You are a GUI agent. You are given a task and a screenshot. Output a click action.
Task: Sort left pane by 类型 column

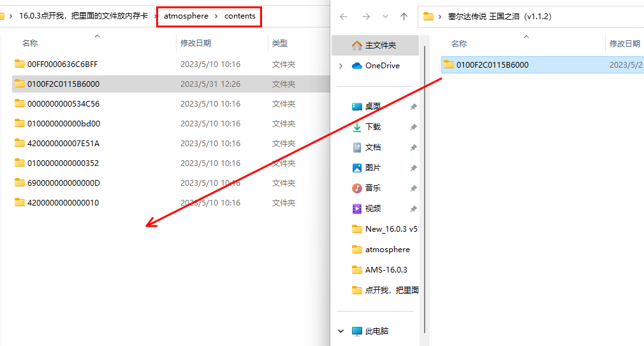(280, 43)
